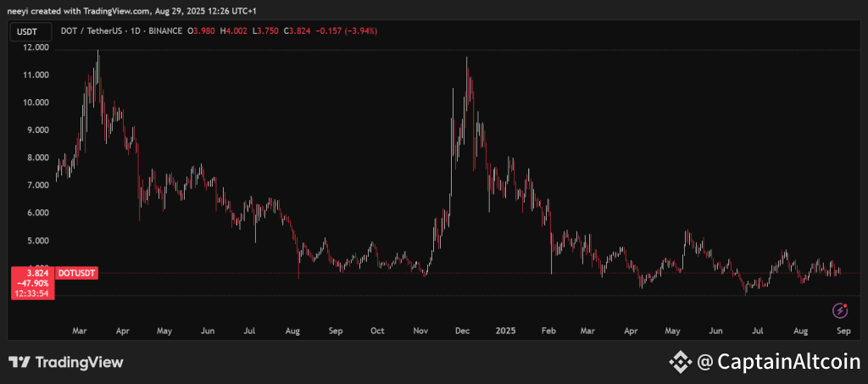Click the 3.824 current price badge

point(37,273)
